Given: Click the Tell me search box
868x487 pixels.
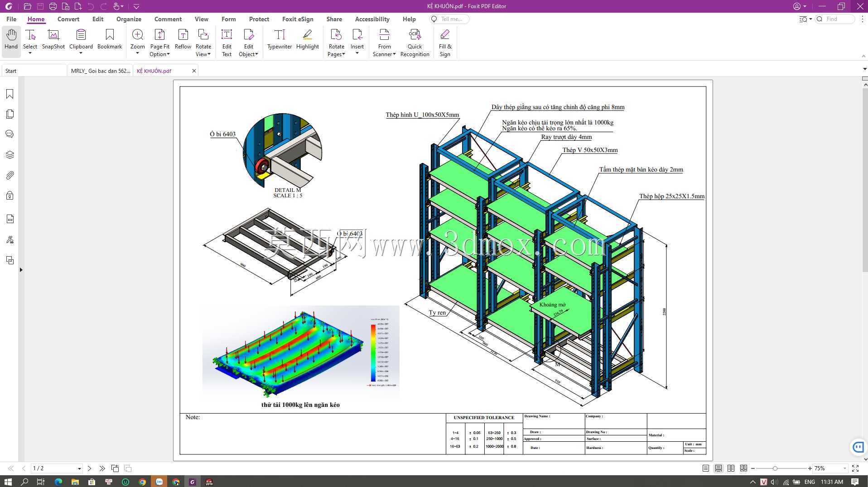Looking at the screenshot, I should click(x=449, y=19).
